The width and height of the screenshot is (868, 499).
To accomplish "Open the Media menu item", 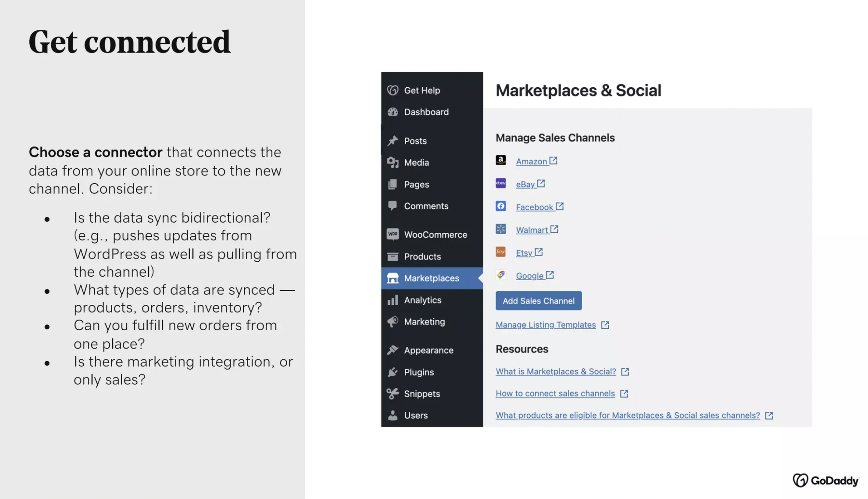I will tap(432, 162).
